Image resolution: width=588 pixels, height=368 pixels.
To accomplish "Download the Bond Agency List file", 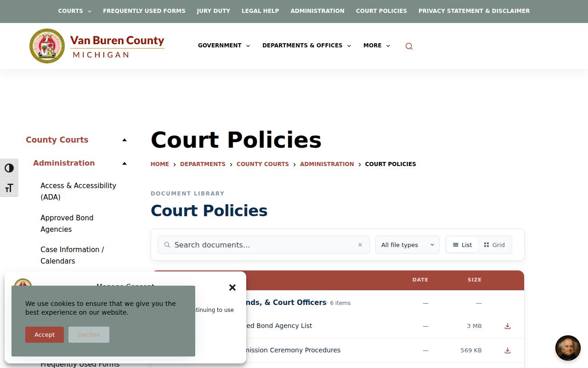I will pyautogui.click(x=508, y=326).
